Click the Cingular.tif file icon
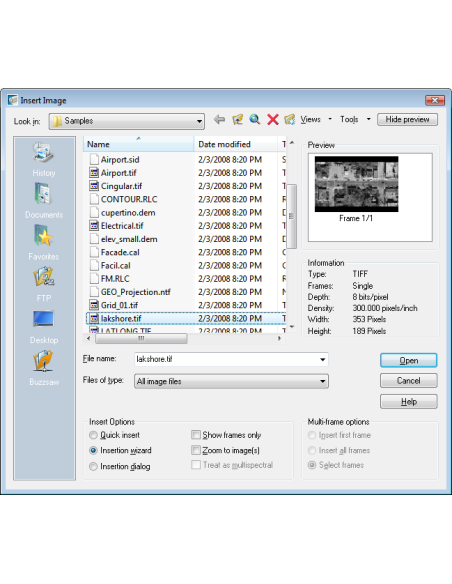The height and width of the screenshot is (584, 452). [x=94, y=186]
